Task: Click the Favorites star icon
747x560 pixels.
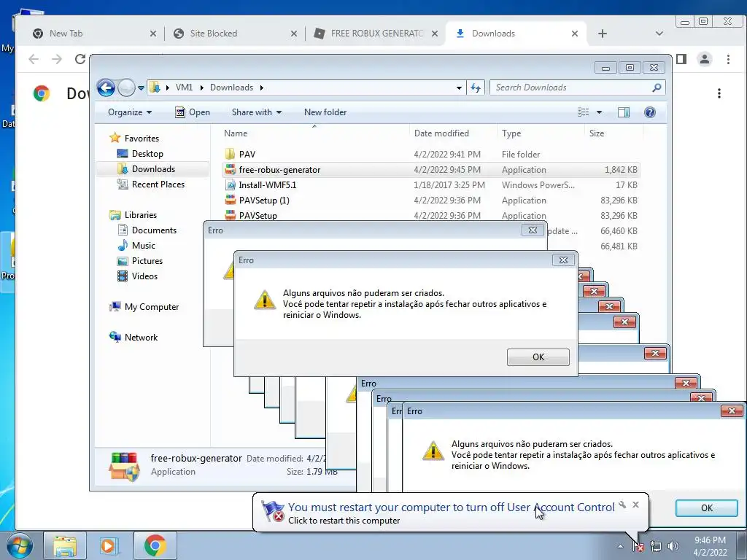Action: pos(115,138)
